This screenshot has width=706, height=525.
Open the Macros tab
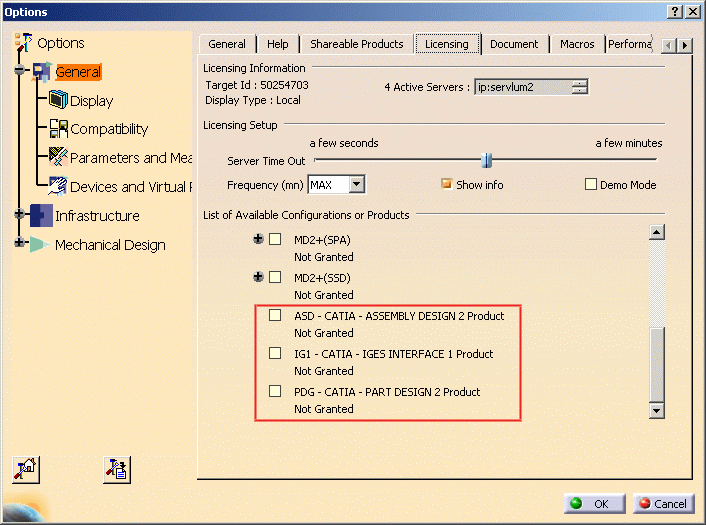coord(577,44)
